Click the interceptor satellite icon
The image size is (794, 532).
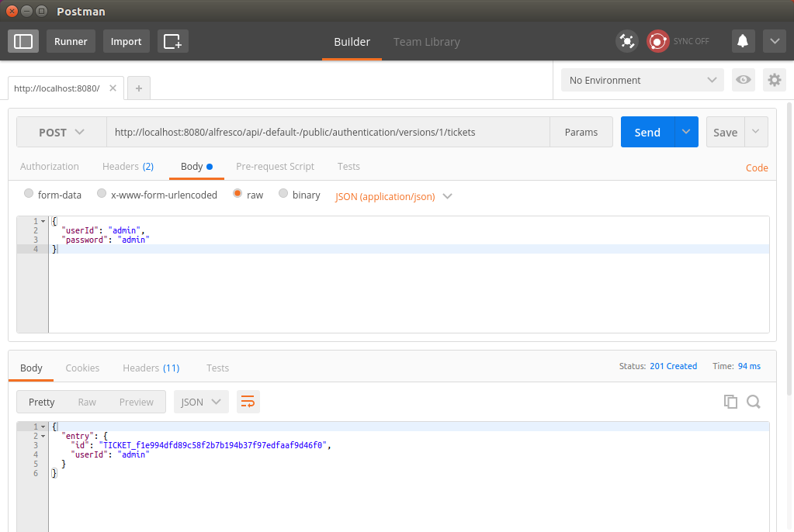coord(627,41)
